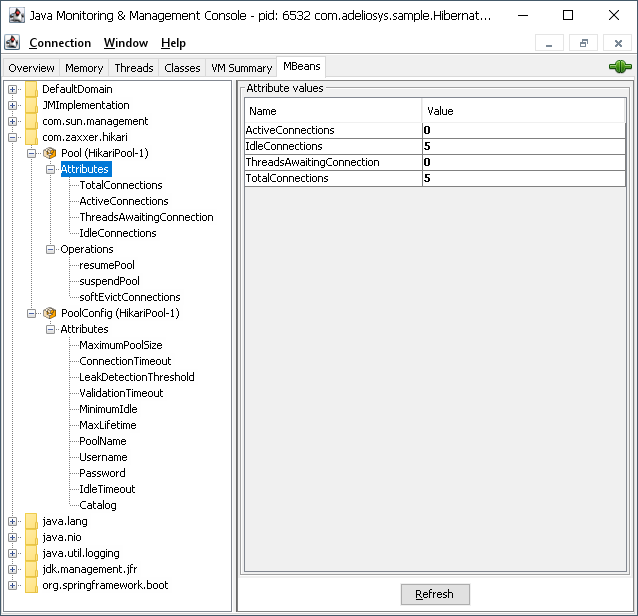Expand the com.sun.management node
Viewport: 638px width, 616px height.
click(x=12, y=121)
